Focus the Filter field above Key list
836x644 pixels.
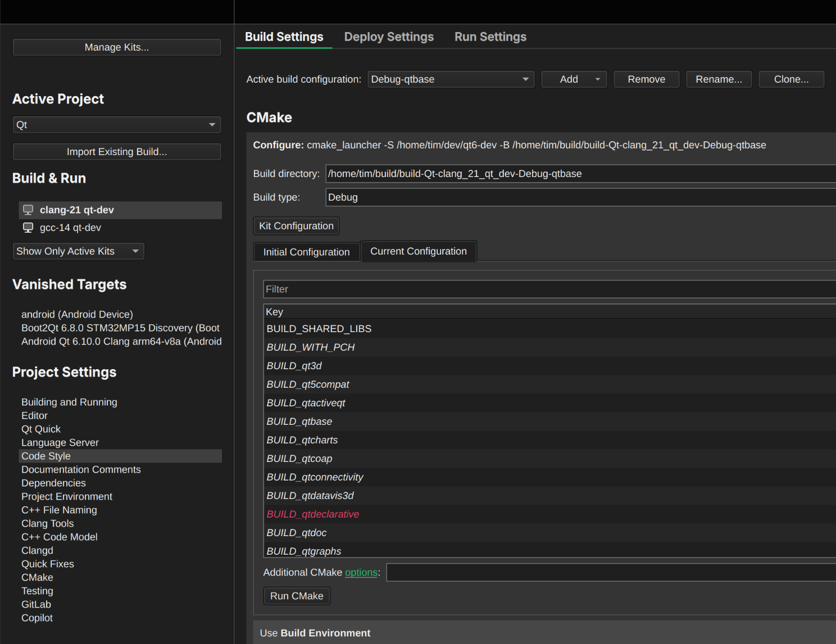[x=548, y=289]
